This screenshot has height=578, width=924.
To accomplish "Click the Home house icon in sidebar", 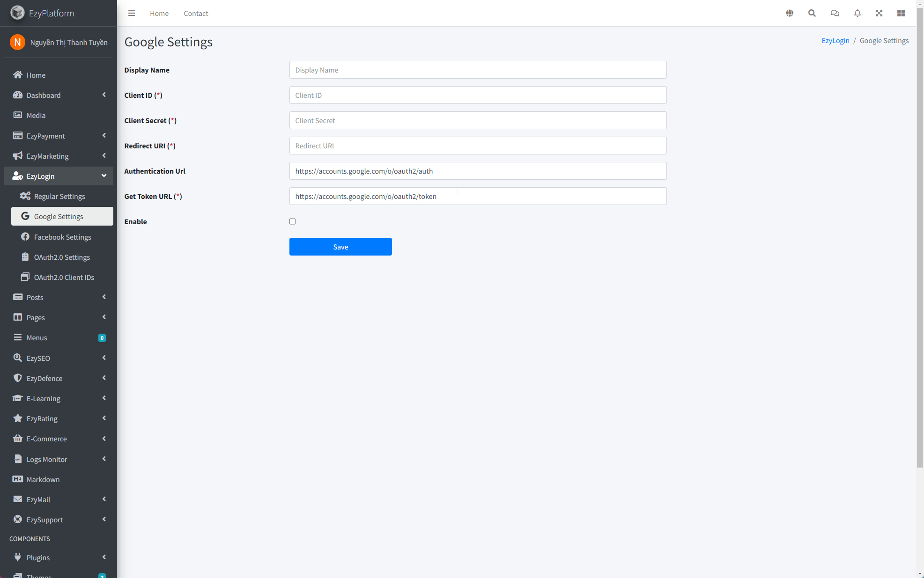I will 18,75.
